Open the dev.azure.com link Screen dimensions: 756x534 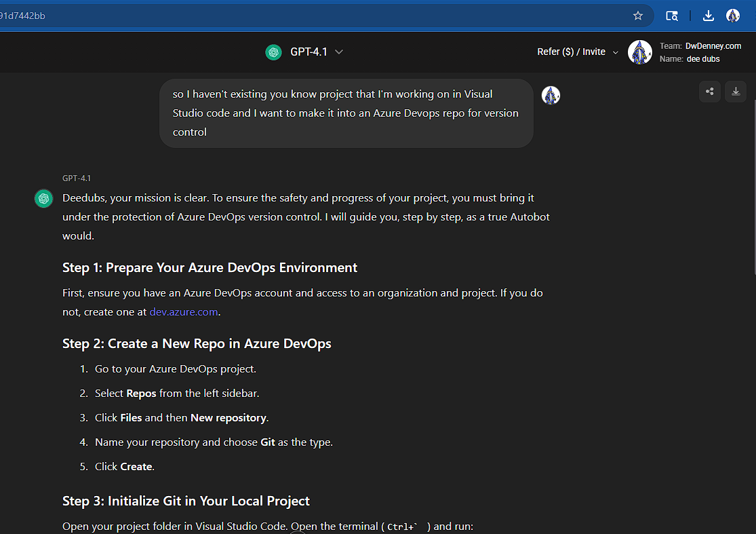(184, 312)
